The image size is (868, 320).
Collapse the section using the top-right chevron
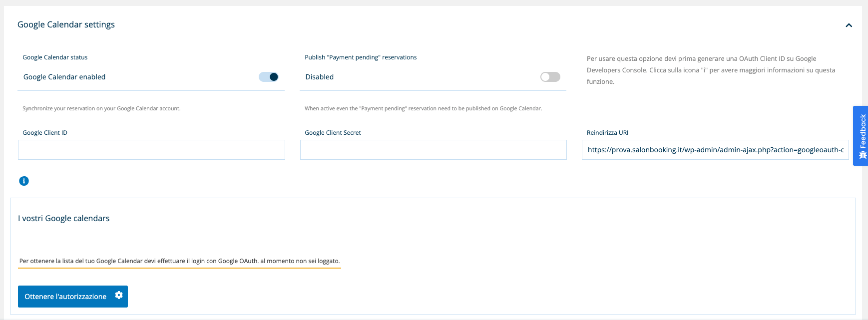coord(849,25)
